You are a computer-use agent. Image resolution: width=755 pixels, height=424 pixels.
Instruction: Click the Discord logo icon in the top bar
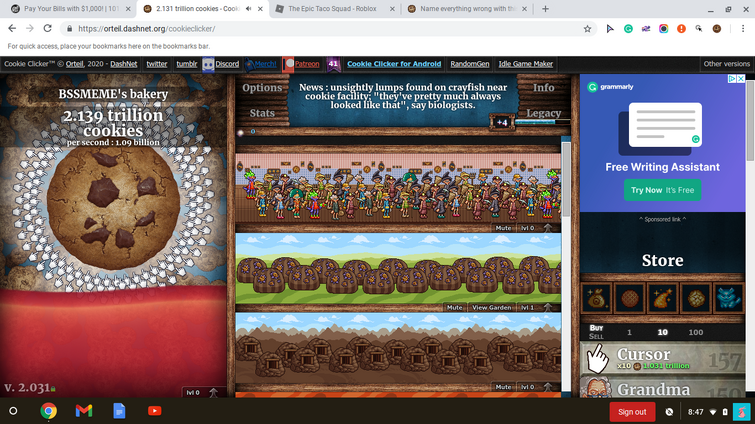[208, 64]
